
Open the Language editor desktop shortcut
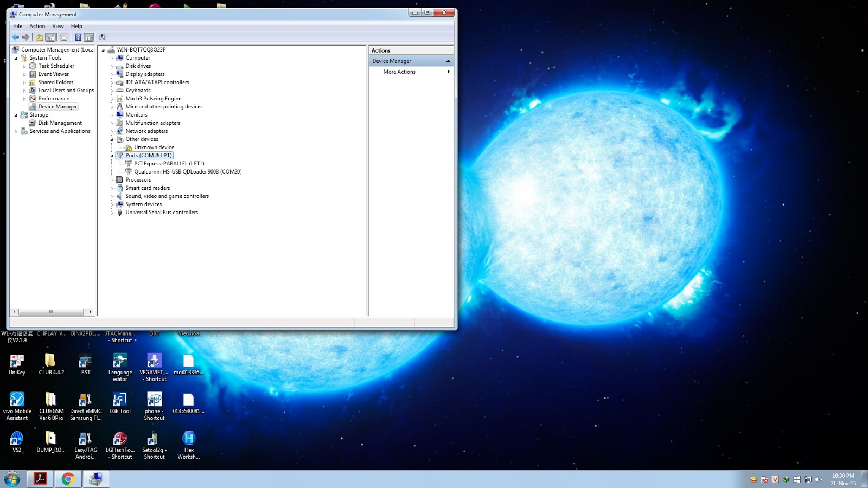120,367
